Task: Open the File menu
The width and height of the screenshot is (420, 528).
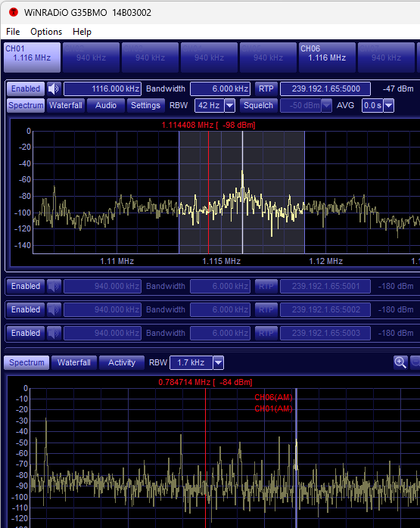Action: click(x=13, y=32)
